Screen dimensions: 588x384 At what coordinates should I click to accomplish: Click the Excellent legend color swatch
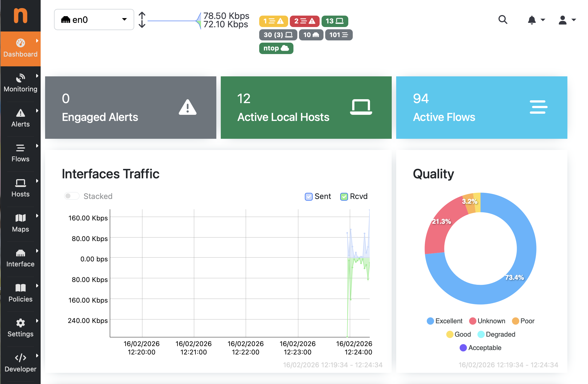pyautogui.click(x=430, y=321)
